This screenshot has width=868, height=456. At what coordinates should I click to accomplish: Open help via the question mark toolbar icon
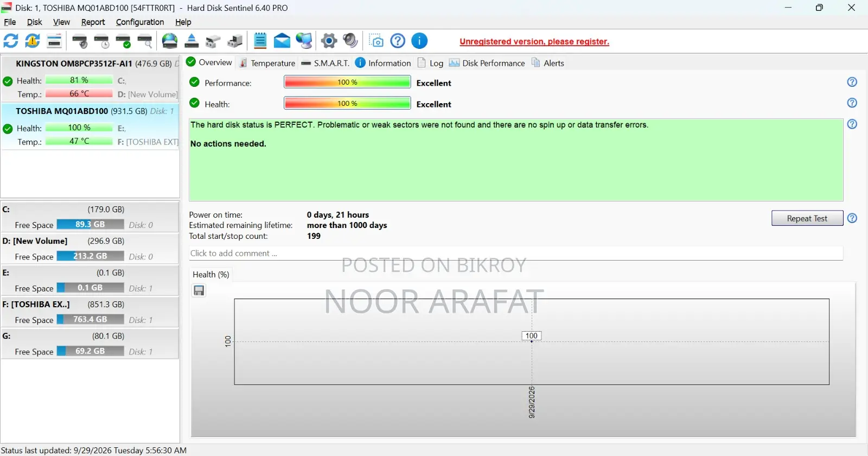click(398, 41)
